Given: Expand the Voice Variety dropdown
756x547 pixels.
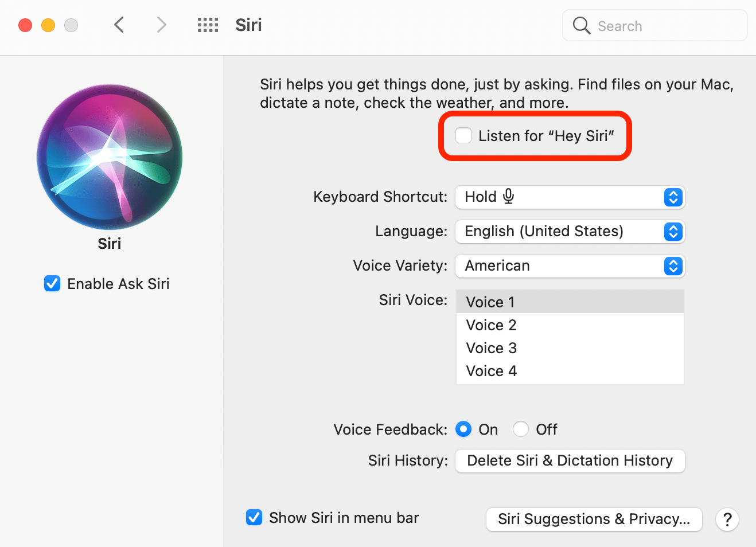Looking at the screenshot, I should (x=570, y=265).
